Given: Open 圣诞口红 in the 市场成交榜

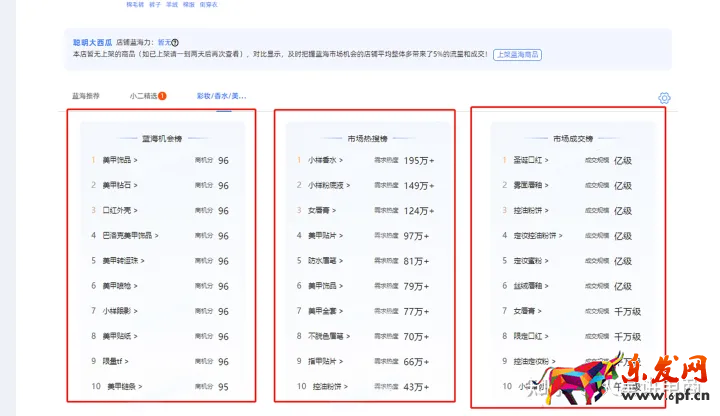Looking at the screenshot, I should [528, 160].
